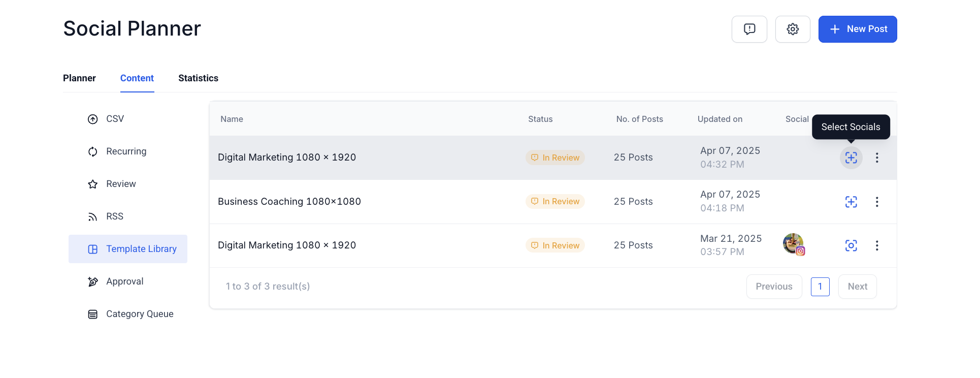Select page 1 in pagination

click(x=820, y=287)
